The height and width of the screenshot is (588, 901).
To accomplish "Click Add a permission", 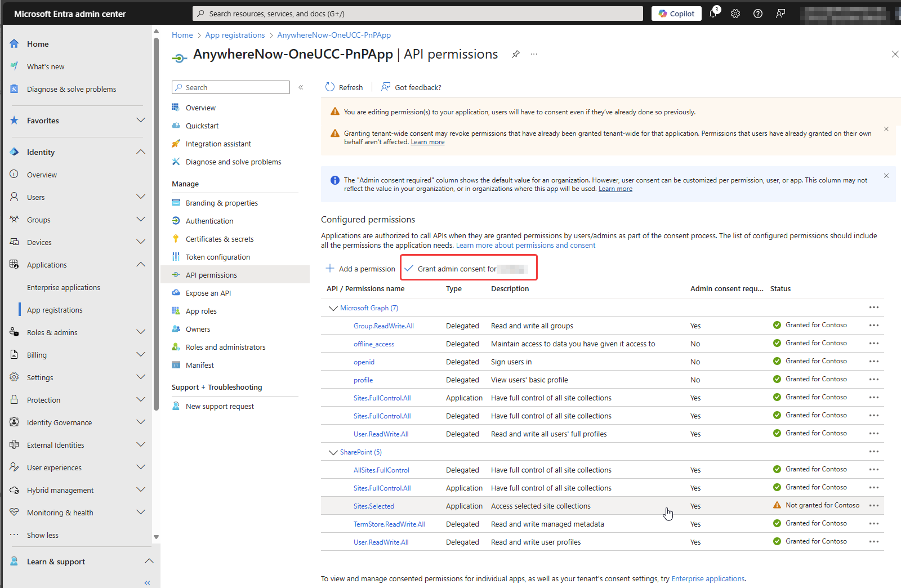I will 360,269.
